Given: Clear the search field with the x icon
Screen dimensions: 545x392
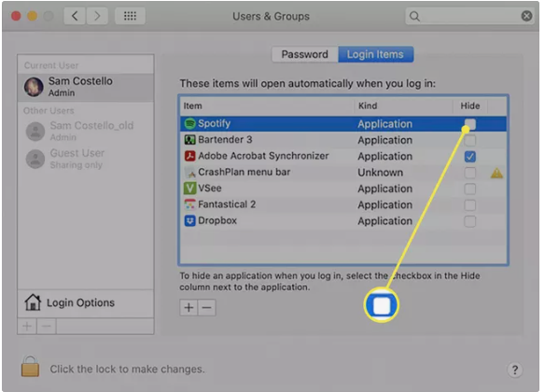Looking at the screenshot, I should [526, 16].
